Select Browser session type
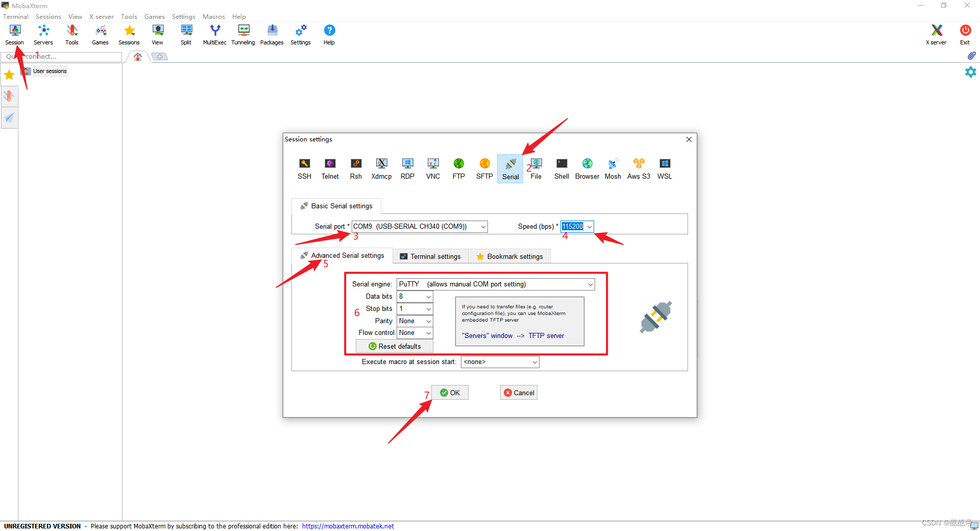 click(587, 169)
